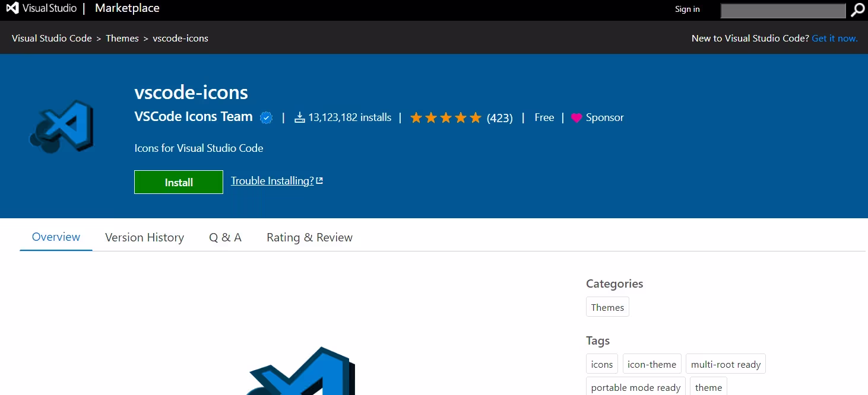This screenshot has width=868, height=395.
Task: Click inside the Marketplace search field
Action: pyautogui.click(x=783, y=10)
